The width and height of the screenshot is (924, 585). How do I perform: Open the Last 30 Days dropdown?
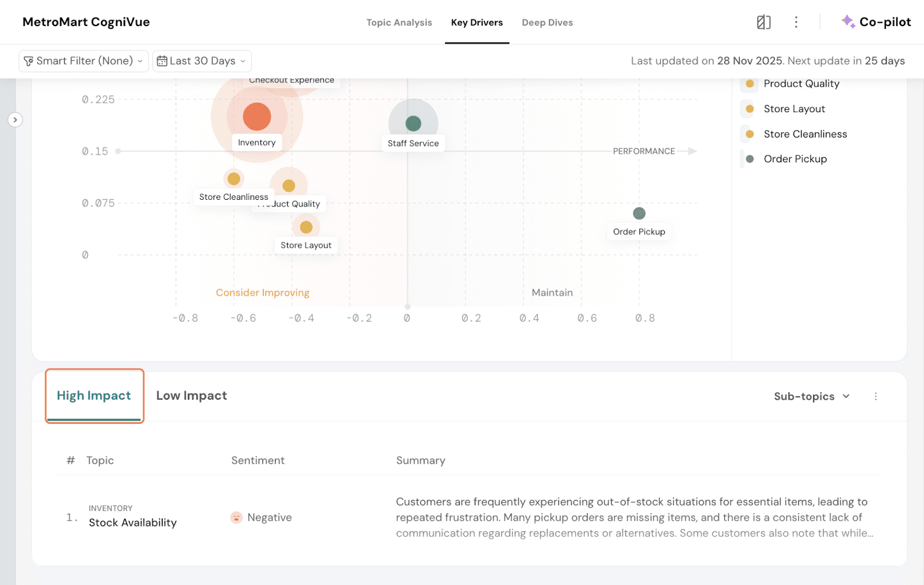(202, 61)
